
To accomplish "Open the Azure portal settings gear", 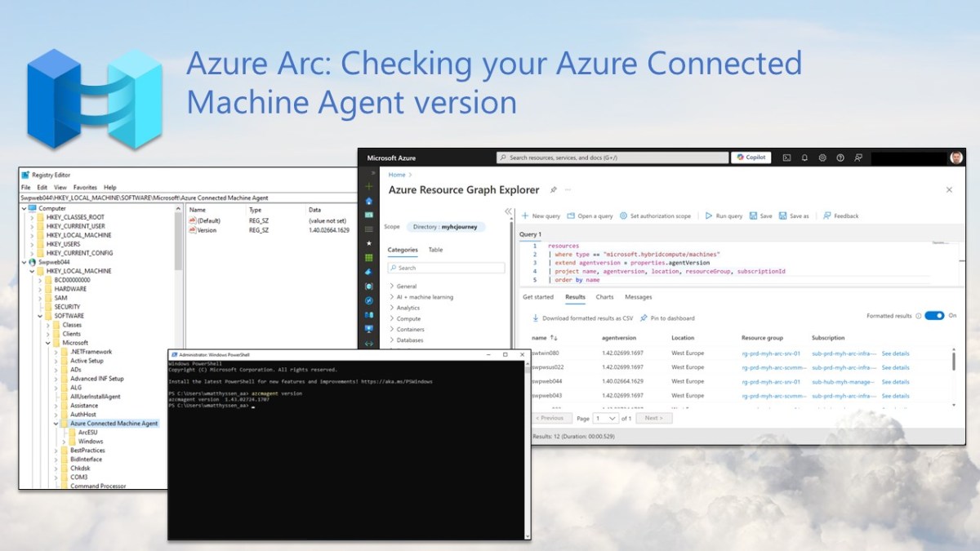I will click(x=822, y=158).
